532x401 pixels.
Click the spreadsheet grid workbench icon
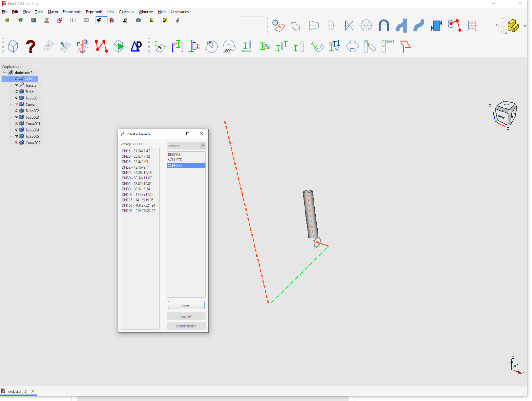pyautogui.click(x=73, y=20)
